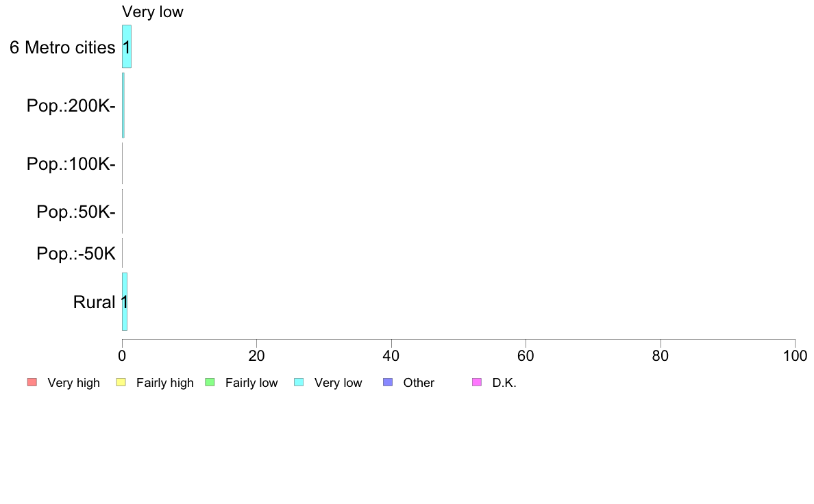
Task: Click the Very high legend text
Action: pyautogui.click(x=74, y=383)
